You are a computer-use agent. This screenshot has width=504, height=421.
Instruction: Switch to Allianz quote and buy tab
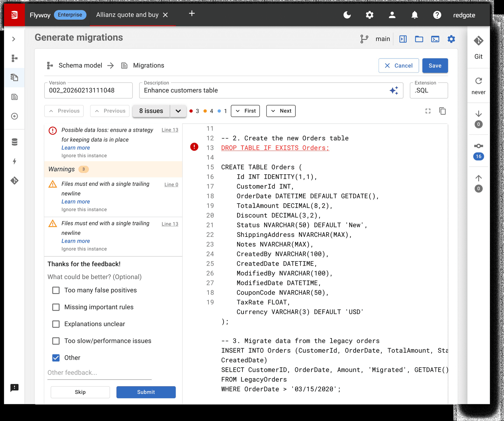[127, 15]
